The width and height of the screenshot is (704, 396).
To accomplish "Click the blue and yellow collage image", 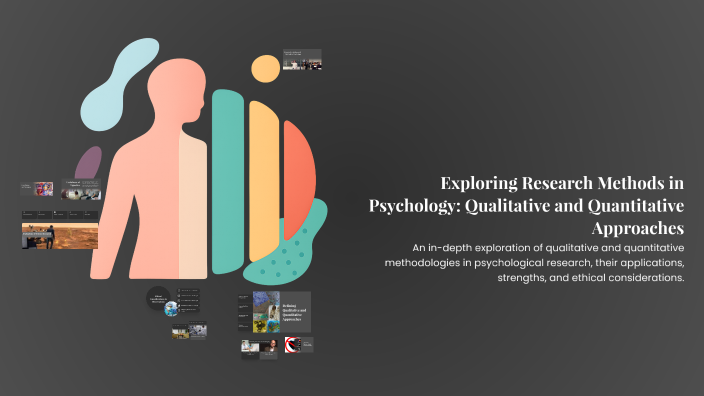I will [266, 312].
